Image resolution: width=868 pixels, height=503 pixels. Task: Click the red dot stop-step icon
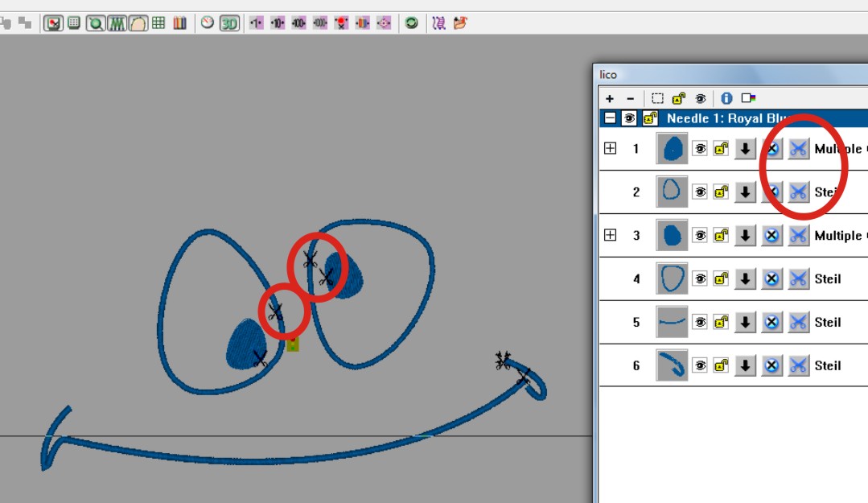(x=342, y=23)
